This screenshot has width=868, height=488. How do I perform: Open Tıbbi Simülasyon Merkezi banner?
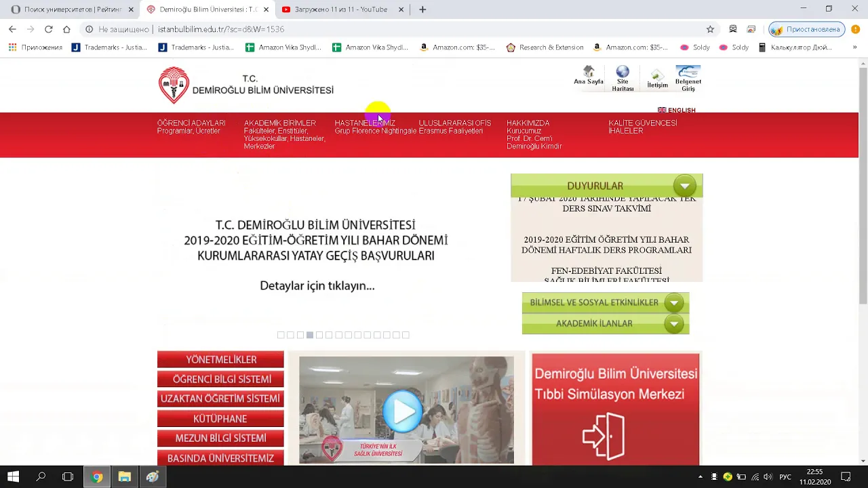click(615, 409)
